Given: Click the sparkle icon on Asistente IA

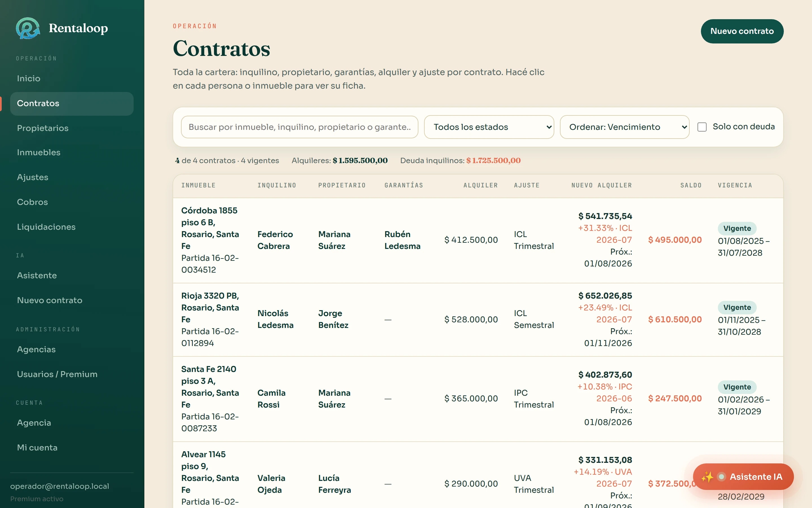Looking at the screenshot, I should pos(707,477).
